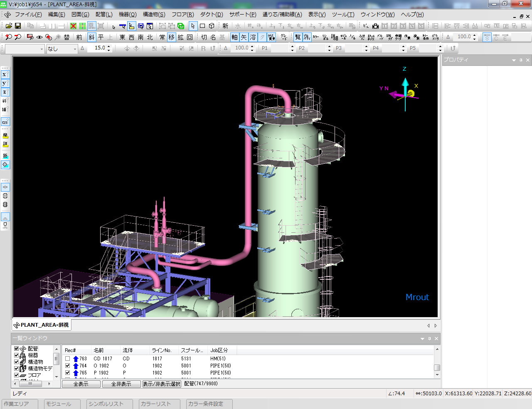The width and height of the screenshot is (532, 409).
Task: Select the 斜 oblique view button
Action: [x=91, y=37]
